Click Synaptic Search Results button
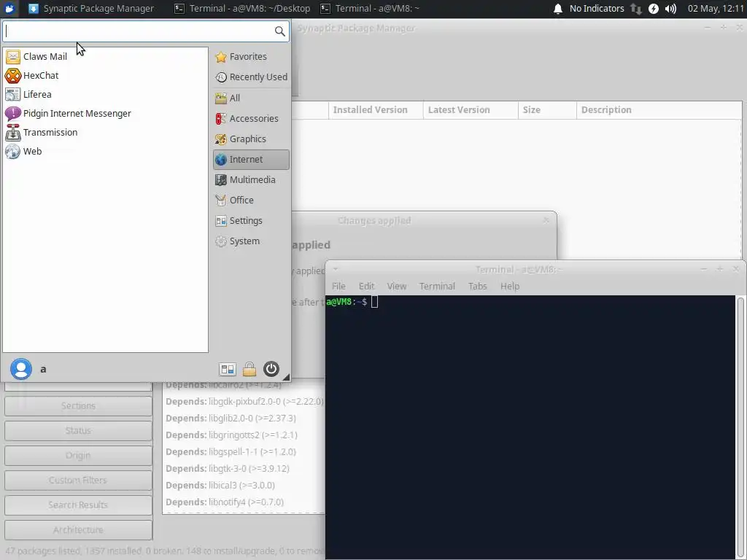 (x=78, y=505)
